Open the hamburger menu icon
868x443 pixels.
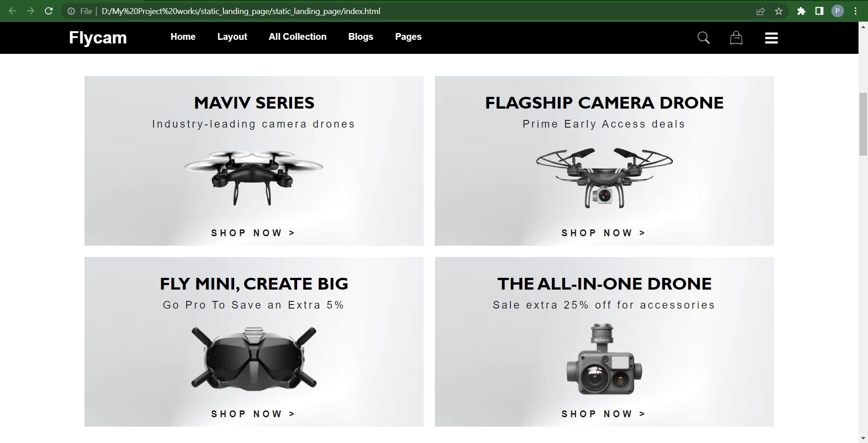771,38
